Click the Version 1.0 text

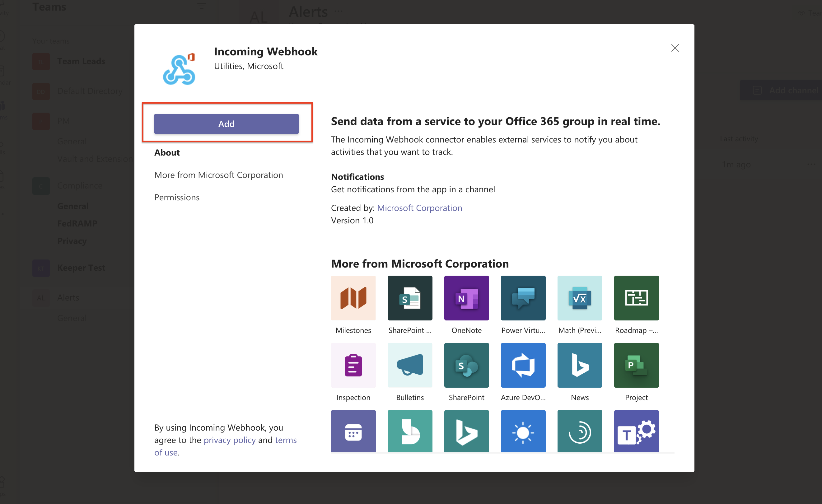click(x=352, y=221)
